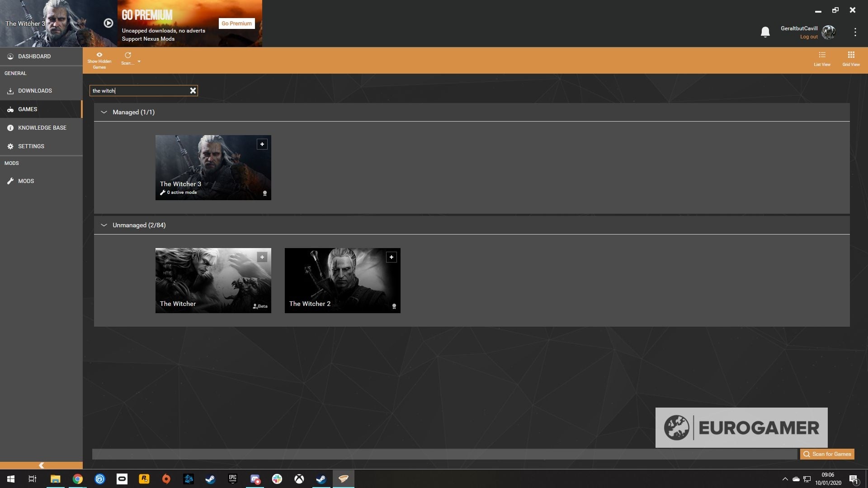Log out of the Nexus account

[x=808, y=37]
